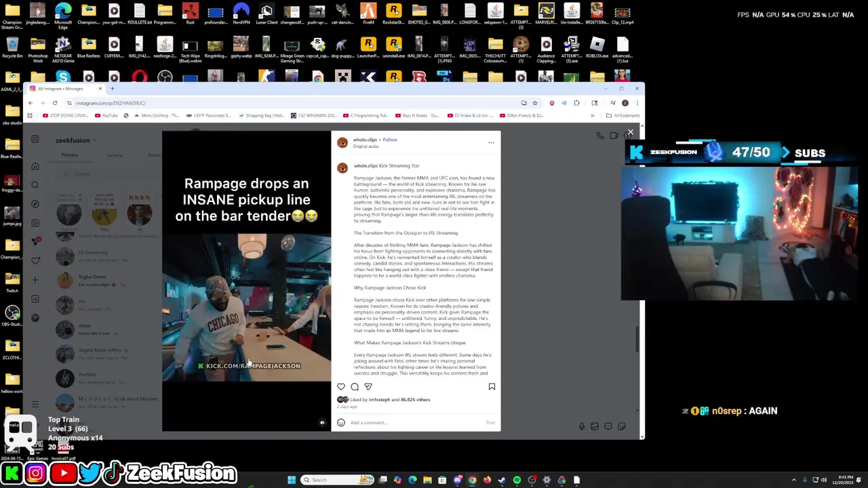Save the post with the bookmark icon

pos(492,386)
